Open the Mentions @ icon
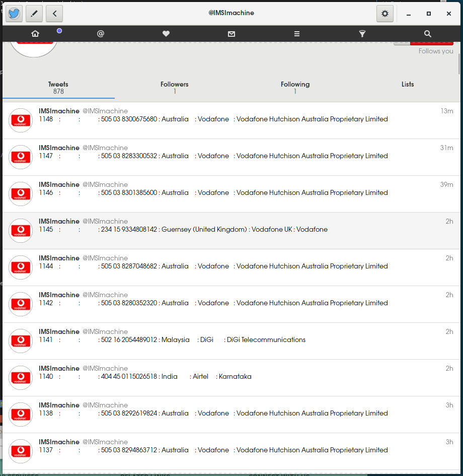This screenshot has width=463, height=476. click(x=100, y=34)
